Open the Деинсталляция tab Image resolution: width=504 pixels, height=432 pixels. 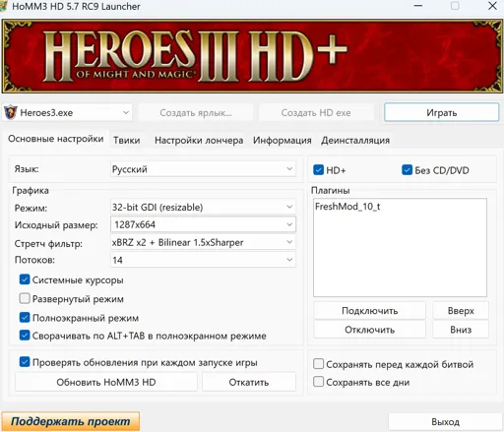355,141
